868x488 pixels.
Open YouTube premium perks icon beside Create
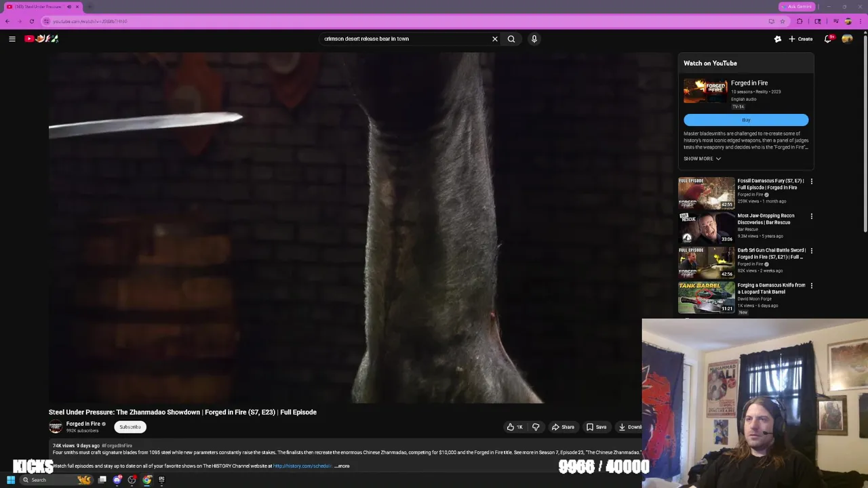point(778,39)
